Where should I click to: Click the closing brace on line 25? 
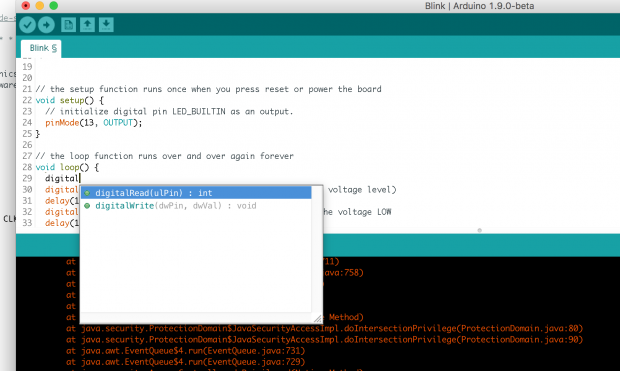coord(38,134)
